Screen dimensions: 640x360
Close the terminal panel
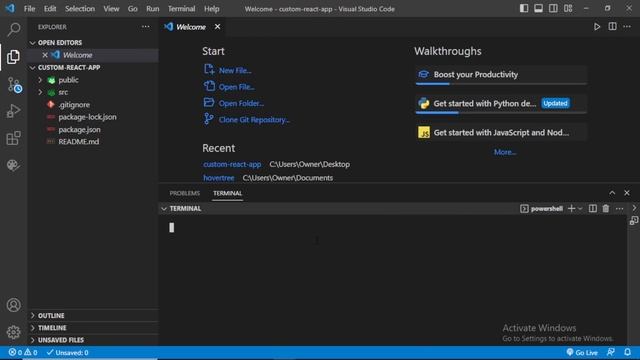627,193
